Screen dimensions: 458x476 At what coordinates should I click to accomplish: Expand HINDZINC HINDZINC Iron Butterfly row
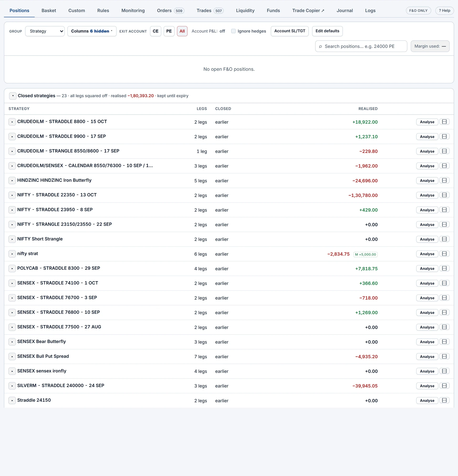pyautogui.click(x=12, y=180)
